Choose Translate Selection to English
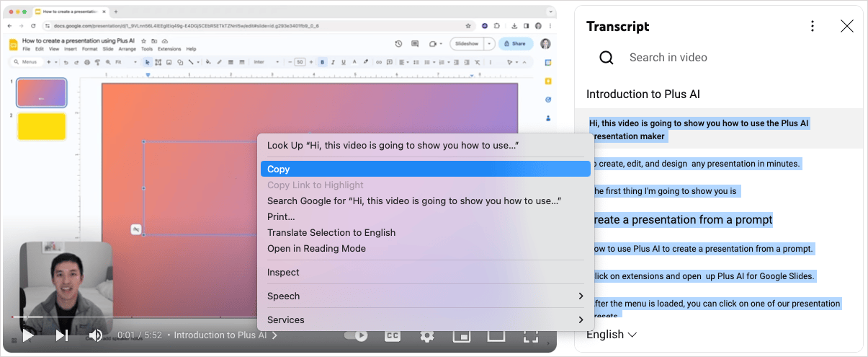The height and width of the screenshot is (357, 868). click(425, 232)
